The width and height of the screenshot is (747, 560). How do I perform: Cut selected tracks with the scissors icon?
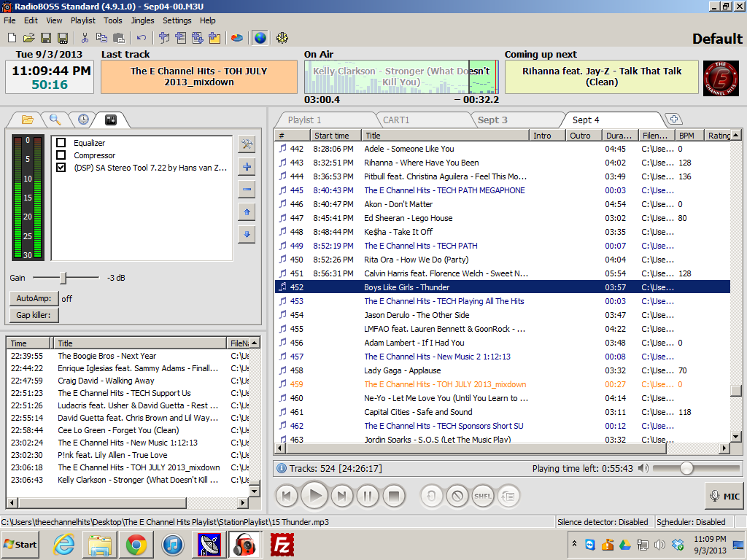click(x=85, y=38)
